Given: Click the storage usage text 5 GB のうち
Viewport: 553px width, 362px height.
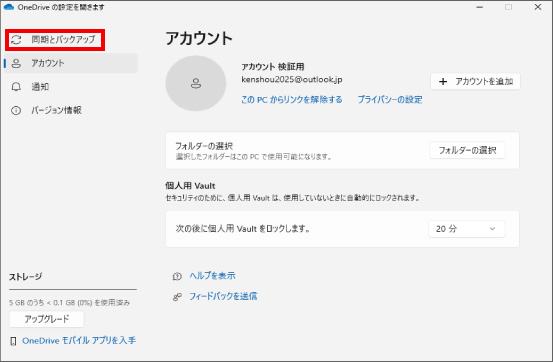Looking at the screenshot, I should point(69,303).
